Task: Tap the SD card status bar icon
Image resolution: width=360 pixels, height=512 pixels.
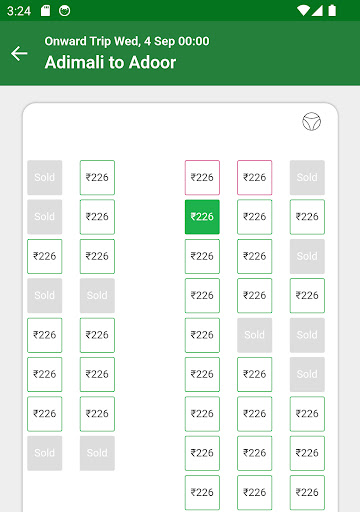Action: pos(45,11)
